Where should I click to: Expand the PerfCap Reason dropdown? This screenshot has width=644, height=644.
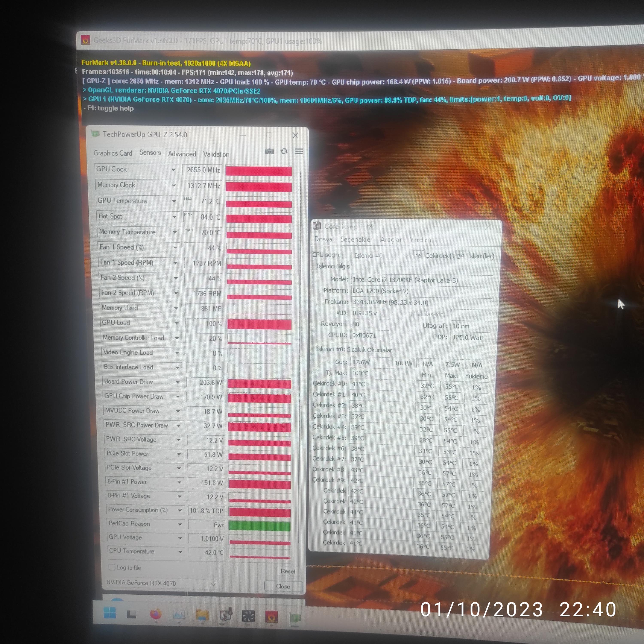click(x=180, y=524)
